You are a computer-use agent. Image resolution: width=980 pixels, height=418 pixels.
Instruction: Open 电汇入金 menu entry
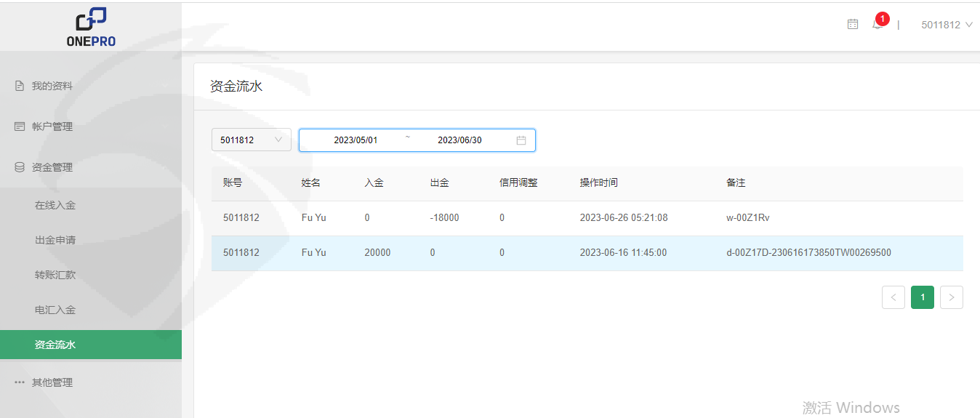click(x=55, y=310)
